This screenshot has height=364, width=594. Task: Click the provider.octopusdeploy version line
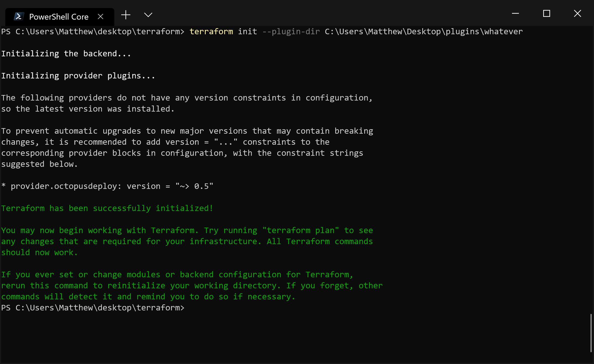tap(107, 186)
